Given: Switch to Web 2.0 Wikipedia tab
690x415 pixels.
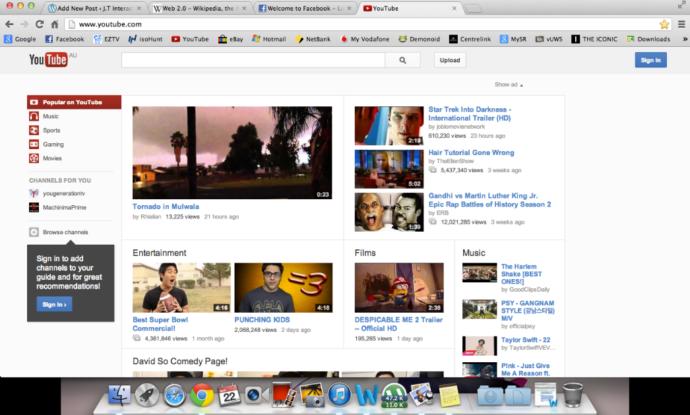Looking at the screenshot, I should point(200,8).
